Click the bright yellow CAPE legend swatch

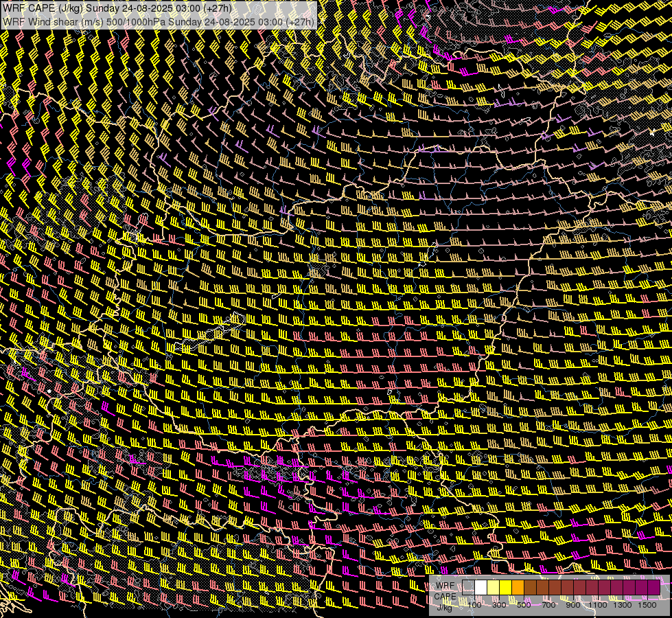pyautogui.click(x=505, y=588)
